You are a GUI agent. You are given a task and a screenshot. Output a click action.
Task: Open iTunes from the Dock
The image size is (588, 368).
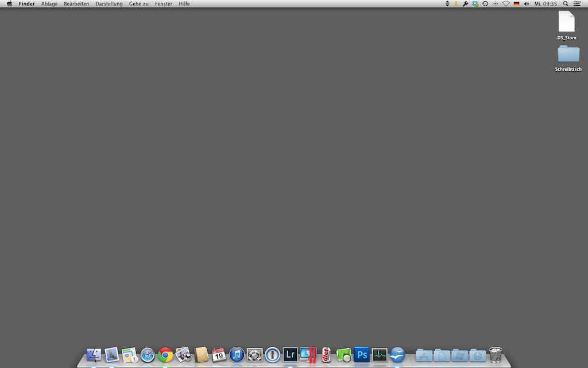(237, 355)
